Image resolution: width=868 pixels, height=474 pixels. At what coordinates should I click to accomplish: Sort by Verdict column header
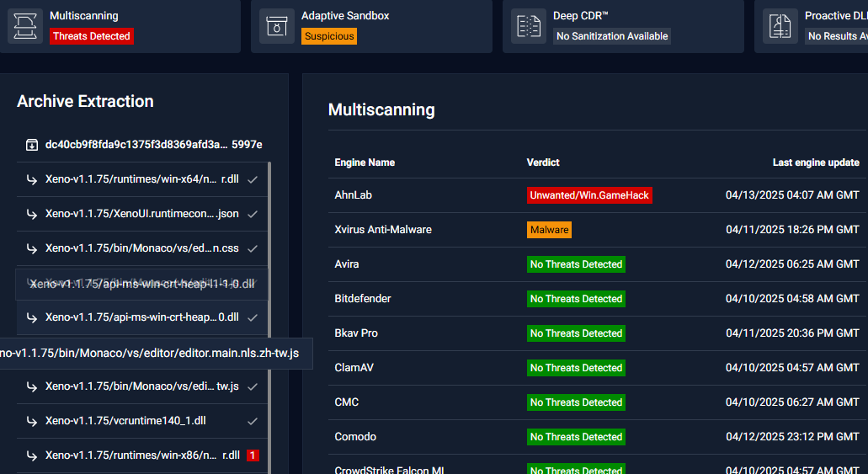543,162
